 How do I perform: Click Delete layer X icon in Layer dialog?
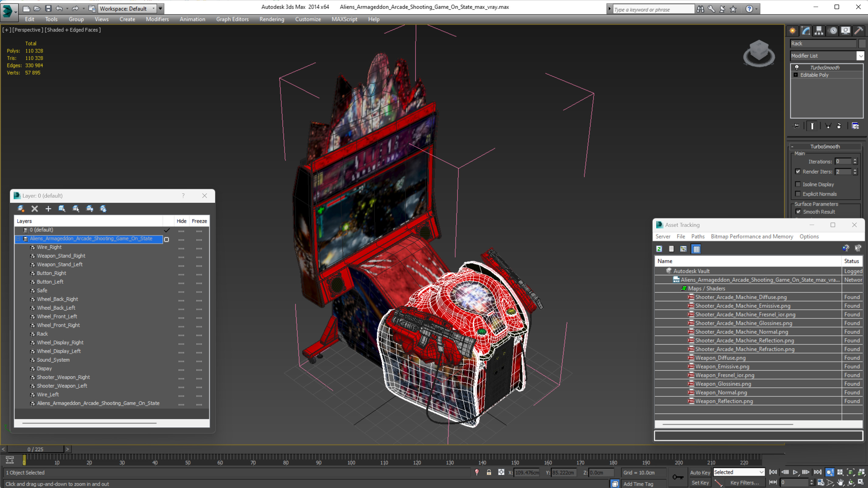tap(35, 209)
